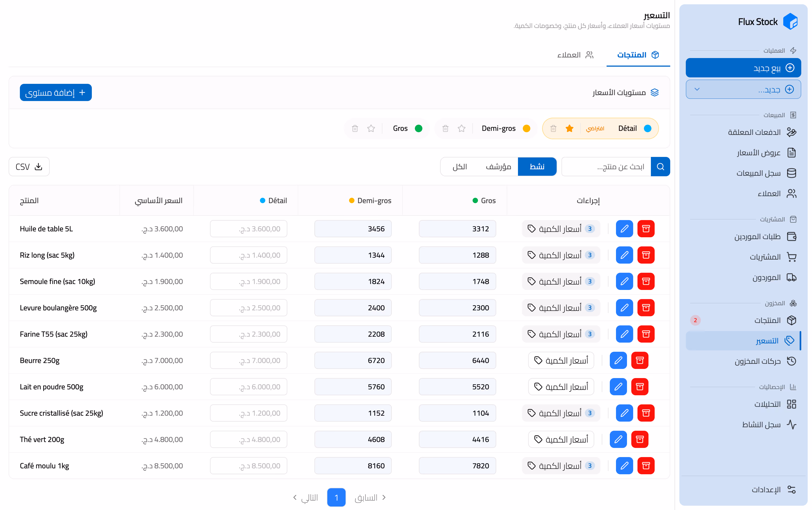Open عروض الأسعار in sidebar
Viewport: 812px width, 510px height.
(x=743, y=153)
